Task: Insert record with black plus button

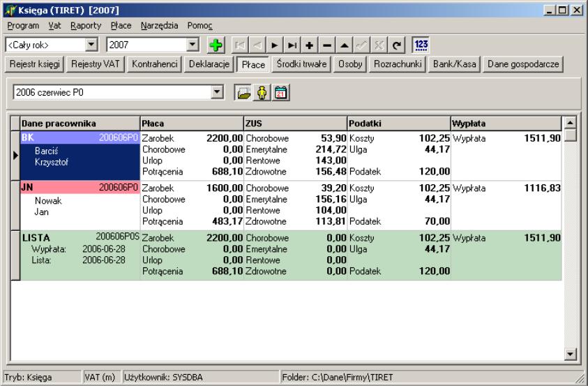Action: coord(310,45)
